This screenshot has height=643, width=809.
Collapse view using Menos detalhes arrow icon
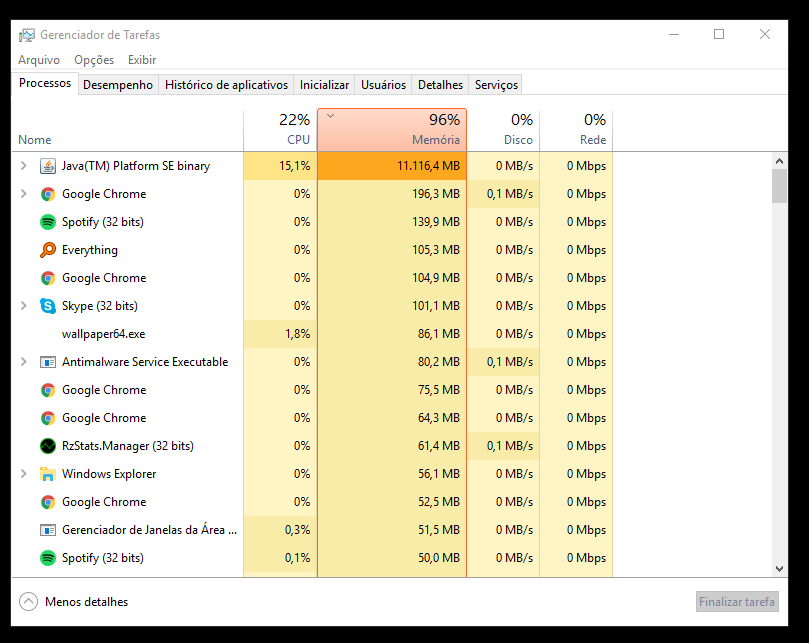click(28, 602)
